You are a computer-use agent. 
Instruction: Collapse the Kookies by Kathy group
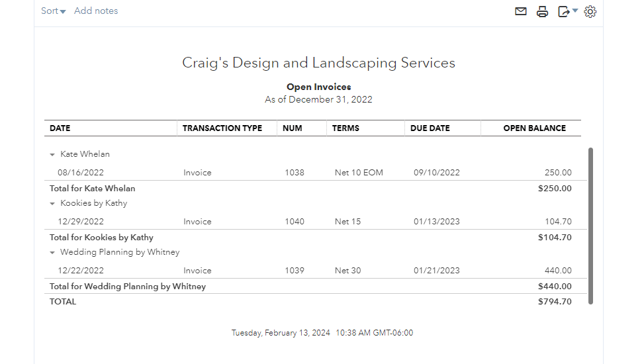tap(52, 203)
